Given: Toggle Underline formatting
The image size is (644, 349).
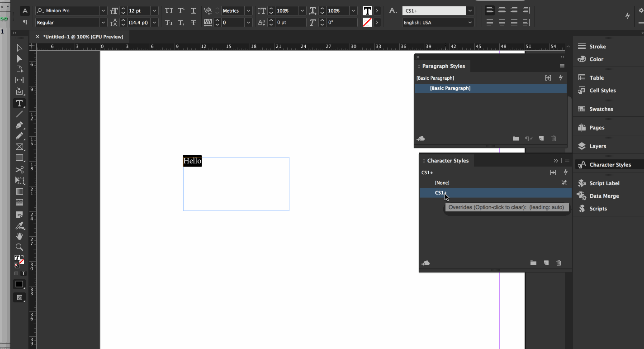Looking at the screenshot, I should point(194,10).
